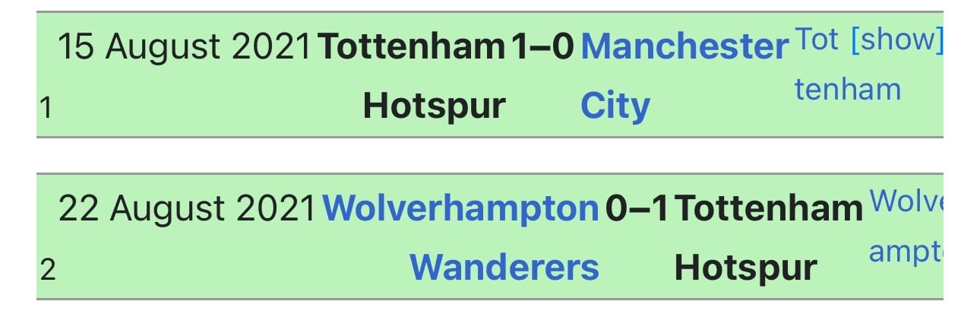Image resolution: width=980 pixels, height=333 pixels.
Task: Open the Wolverhampton team link
Action: pyautogui.click(x=460, y=208)
